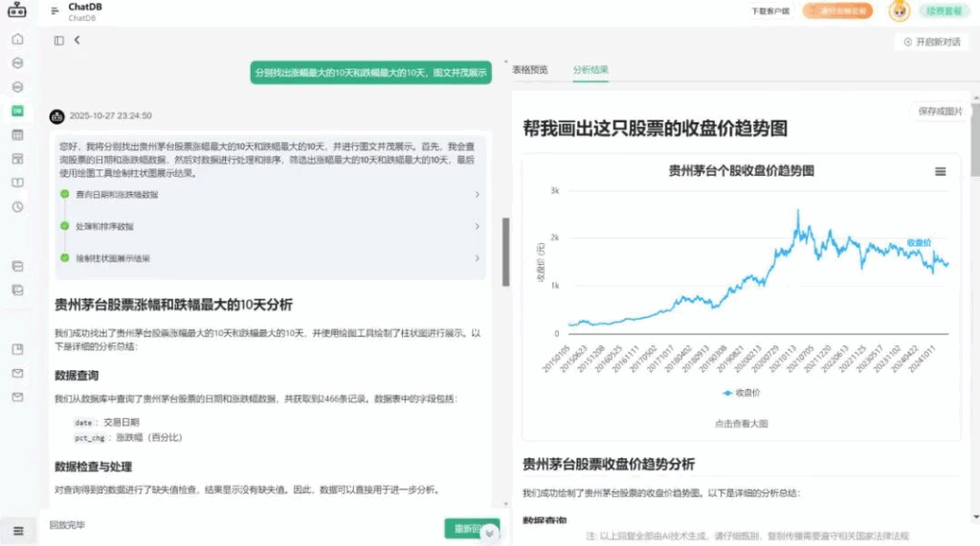Open the clock history icon in the sidebar

[17, 207]
